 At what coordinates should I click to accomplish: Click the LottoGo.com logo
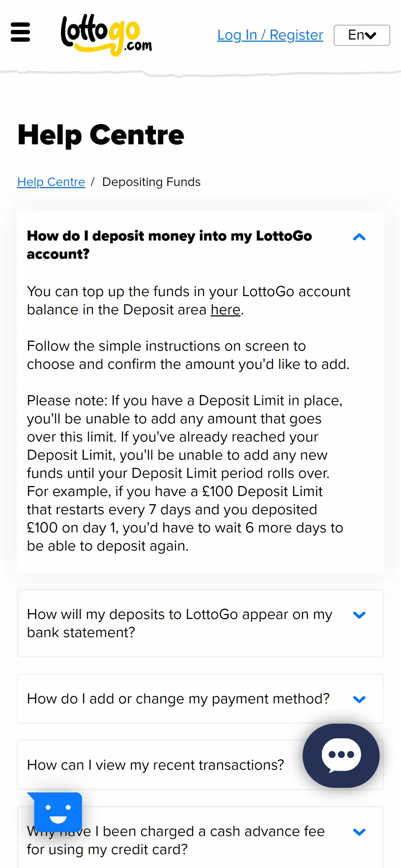[x=106, y=35]
